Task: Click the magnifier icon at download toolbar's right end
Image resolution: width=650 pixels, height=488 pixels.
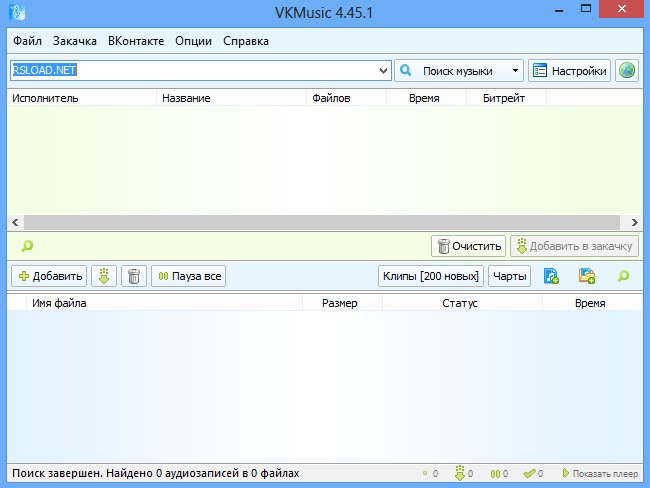Action: pos(624,276)
